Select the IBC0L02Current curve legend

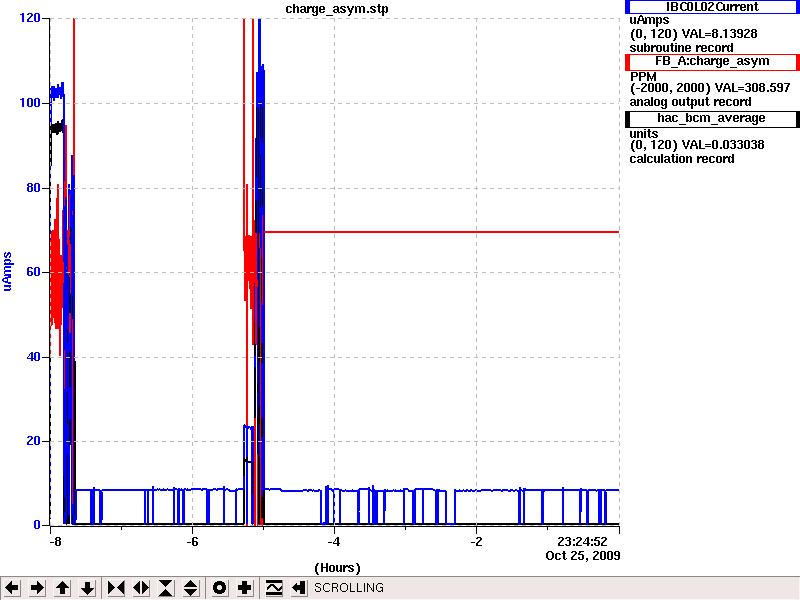coord(712,7)
